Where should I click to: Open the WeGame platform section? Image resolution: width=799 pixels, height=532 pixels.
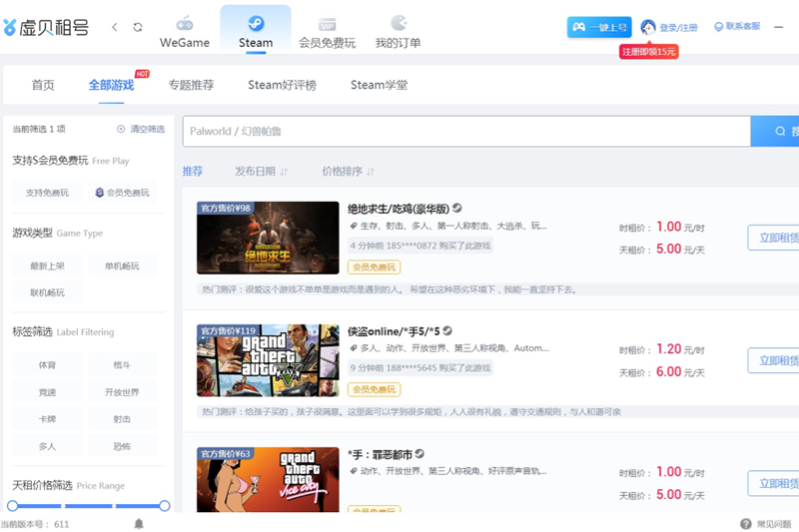[185, 31]
